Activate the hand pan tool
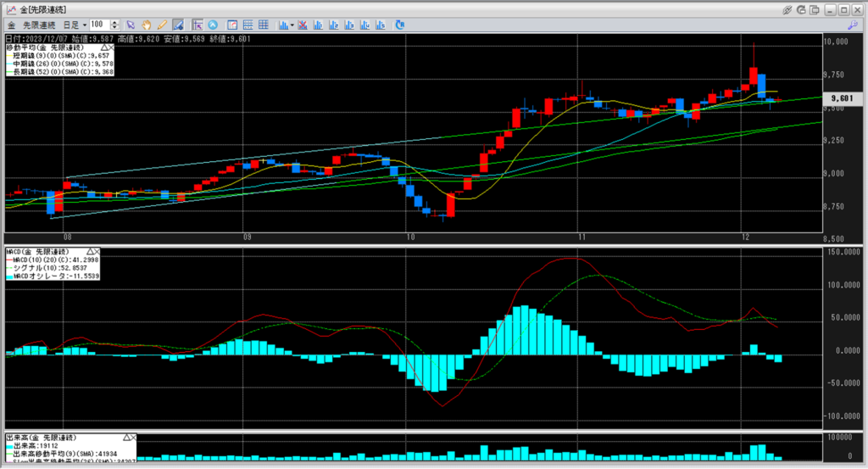The width and height of the screenshot is (868, 469). tap(146, 25)
